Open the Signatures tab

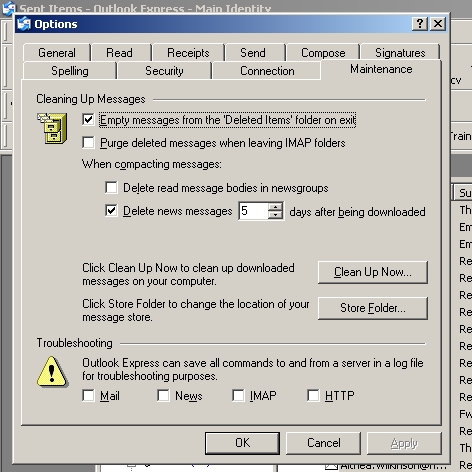click(x=400, y=53)
